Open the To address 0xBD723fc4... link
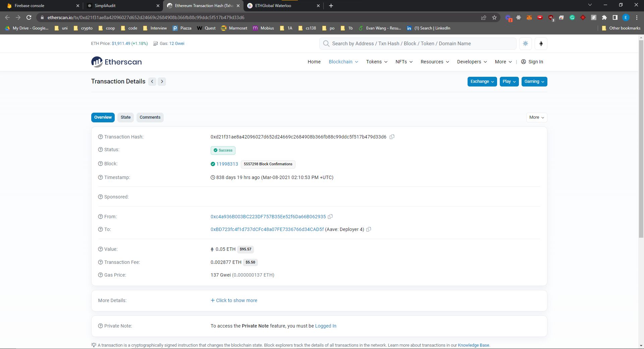The image size is (644, 349). click(x=267, y=229)
